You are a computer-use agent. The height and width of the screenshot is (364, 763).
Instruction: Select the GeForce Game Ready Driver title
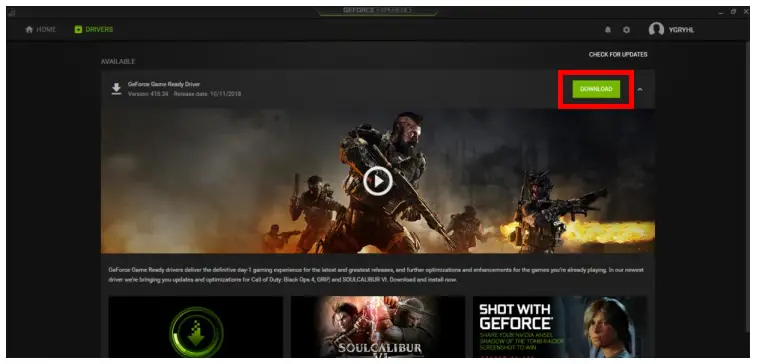point(164,84)
